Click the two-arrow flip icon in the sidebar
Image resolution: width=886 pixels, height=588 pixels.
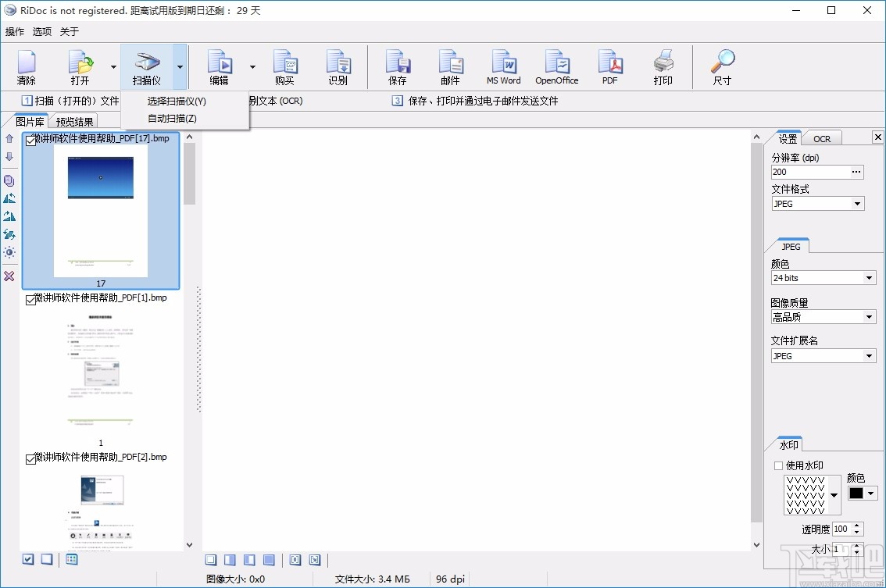pos(9,234)
